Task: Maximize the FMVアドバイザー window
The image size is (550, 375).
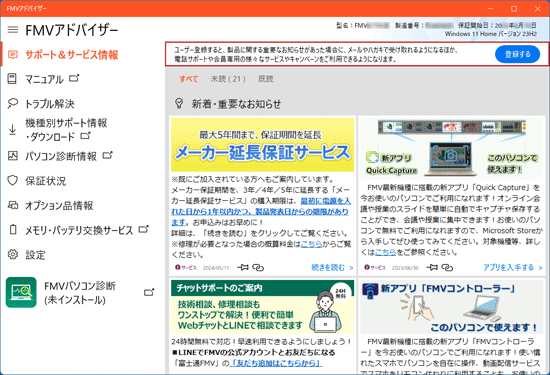Action: pyautogui.click(x=514, y=8)
